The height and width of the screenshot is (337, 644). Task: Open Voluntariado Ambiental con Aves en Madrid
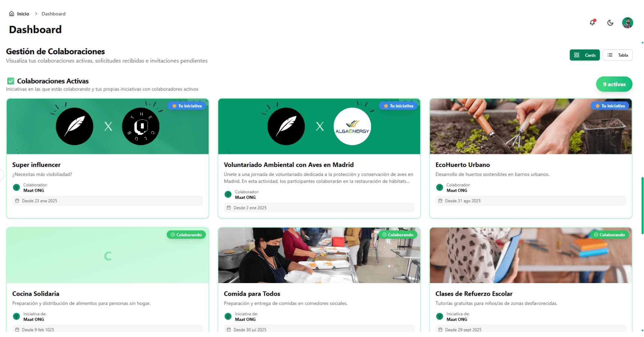(289, 165)
